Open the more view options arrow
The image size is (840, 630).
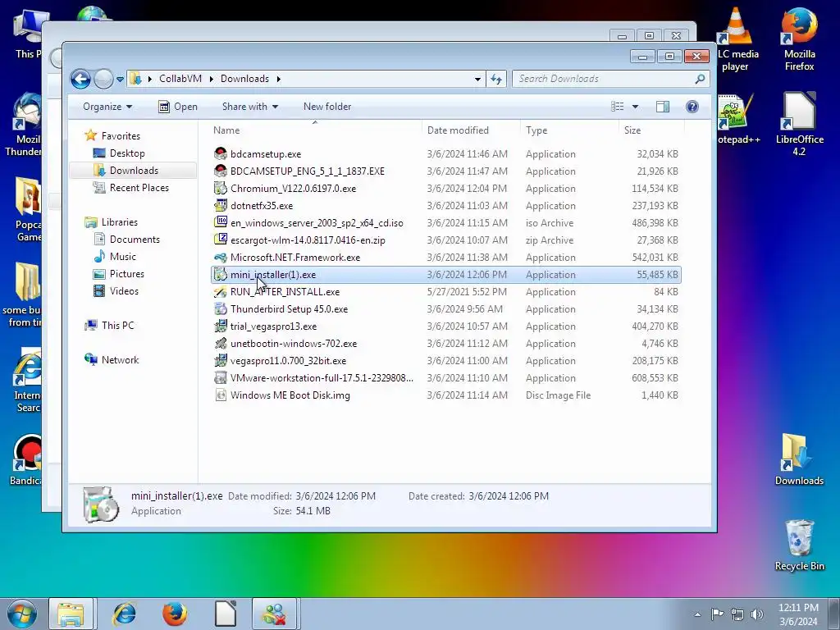tap(636, 107)
